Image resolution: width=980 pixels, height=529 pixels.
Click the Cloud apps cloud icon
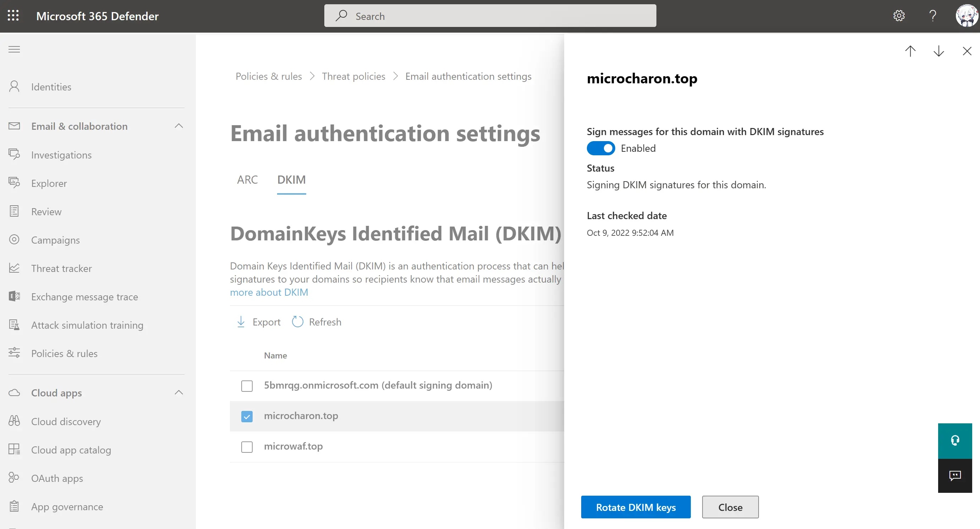pyautogui.click(x=14, y=392)
